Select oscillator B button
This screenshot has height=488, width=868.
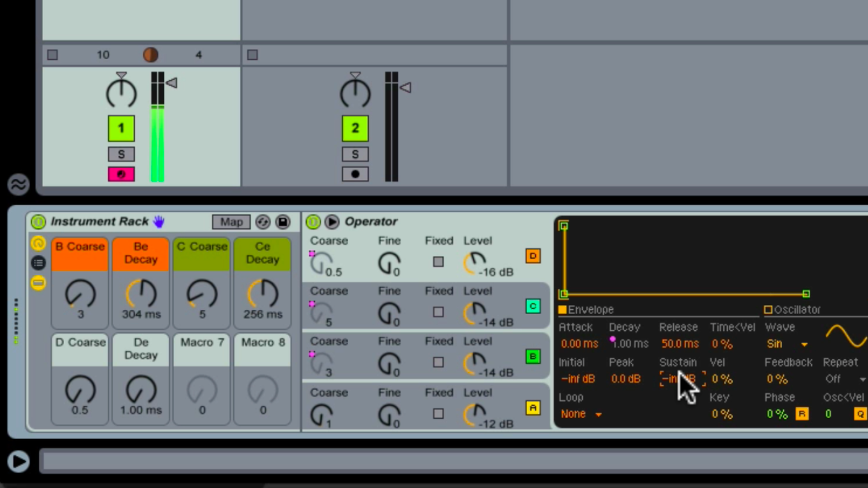533,356
